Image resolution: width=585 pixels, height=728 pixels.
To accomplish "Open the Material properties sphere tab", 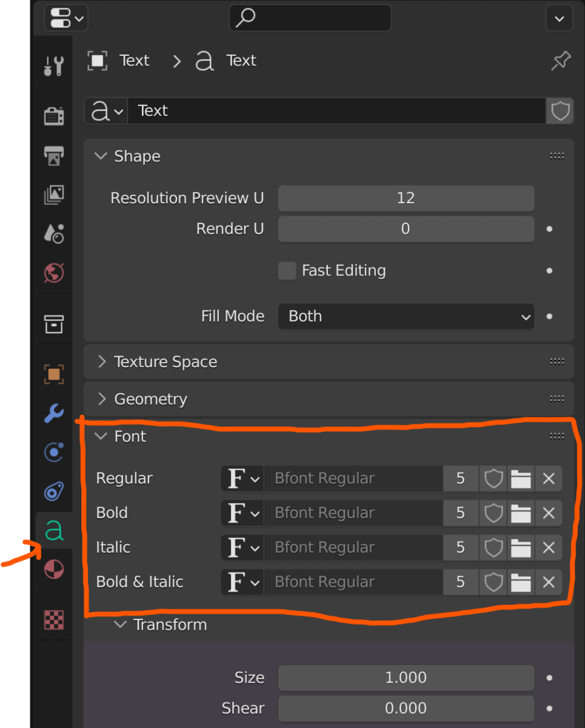I will coord(53,569).
